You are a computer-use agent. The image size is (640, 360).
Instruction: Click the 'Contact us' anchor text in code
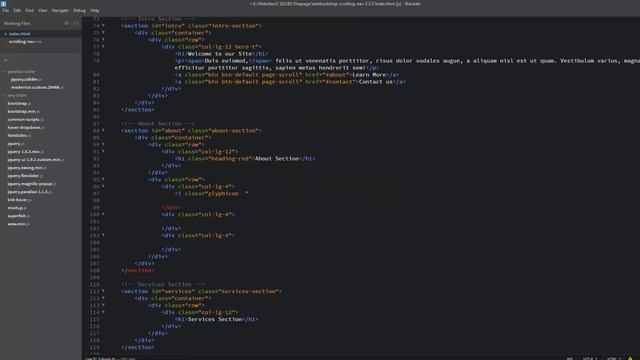(376, 82)
